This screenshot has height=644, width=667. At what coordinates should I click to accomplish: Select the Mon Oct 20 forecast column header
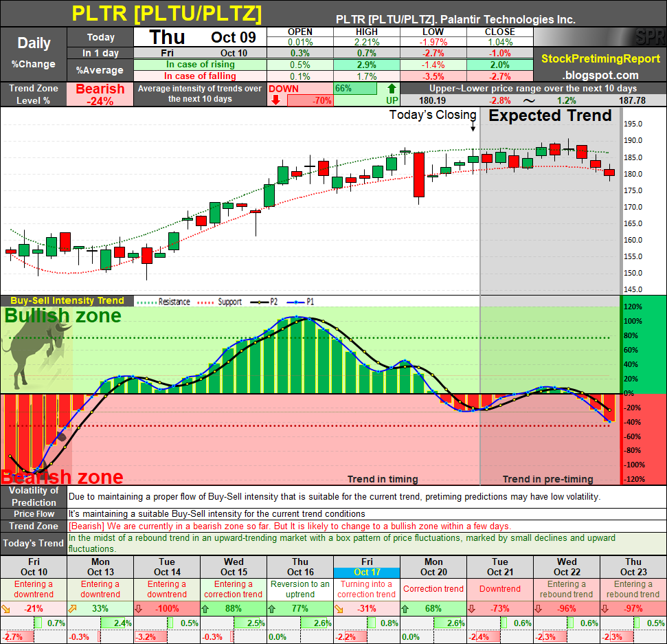(x=433, y=567)
